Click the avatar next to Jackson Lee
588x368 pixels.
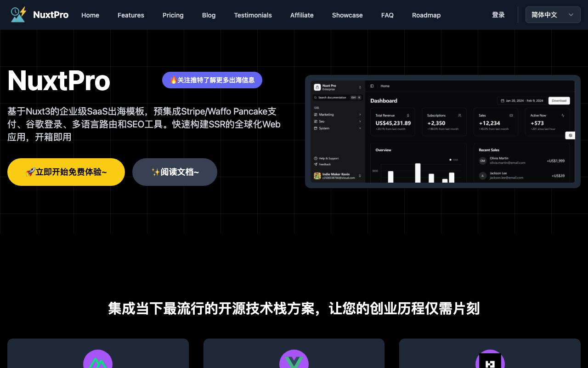click(x=483, y=175)
